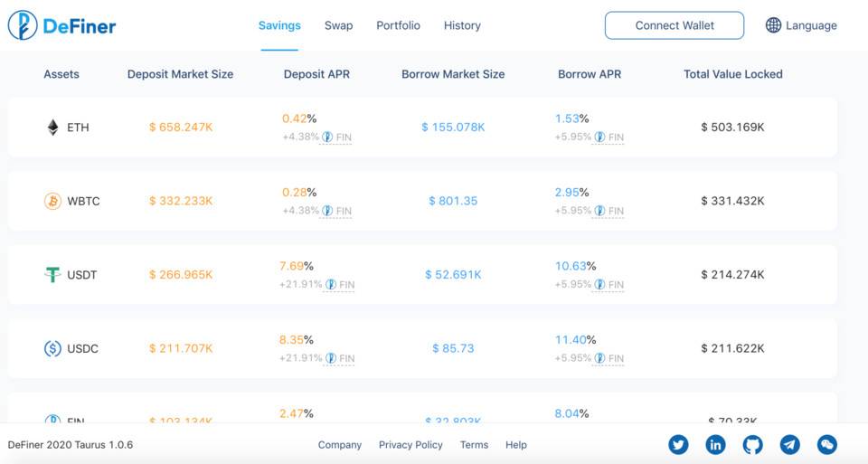Screen dimensions: 868x464
Task: Click WBTC deposit size $ 332.233K
Action: tap(181, 201)
